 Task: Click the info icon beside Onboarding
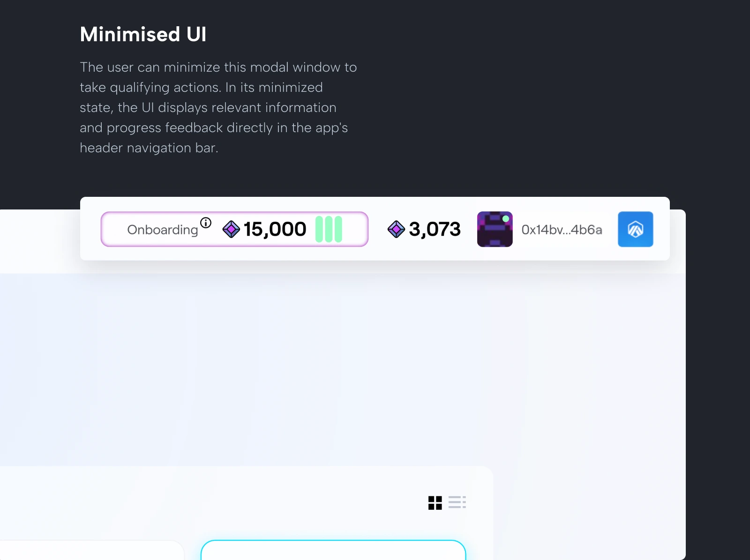(x=206, y=223)
